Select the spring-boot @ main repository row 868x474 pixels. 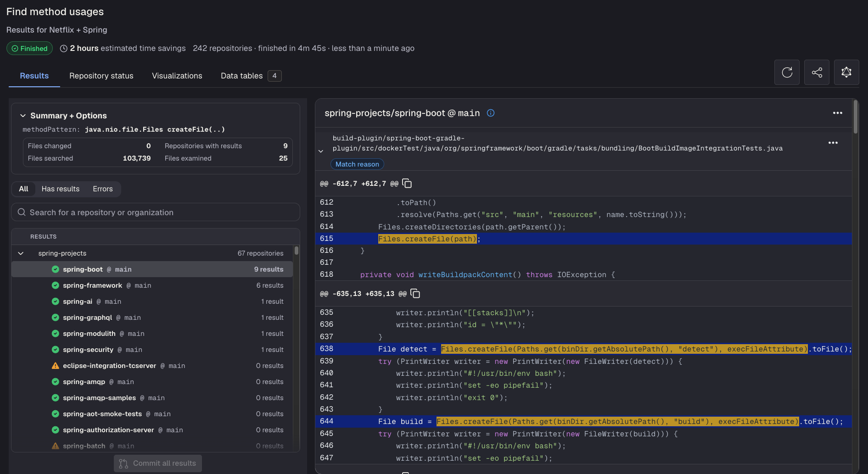152,269
